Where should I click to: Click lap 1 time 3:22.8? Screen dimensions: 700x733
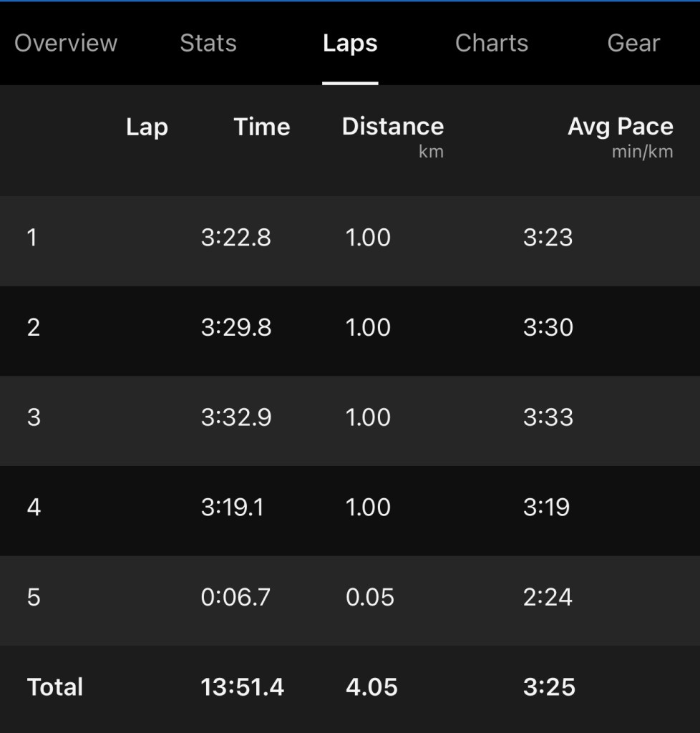tap(236, 238)
